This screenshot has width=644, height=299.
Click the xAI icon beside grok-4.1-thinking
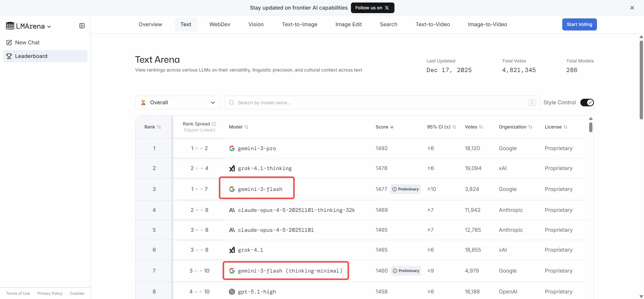coord(232,168)
